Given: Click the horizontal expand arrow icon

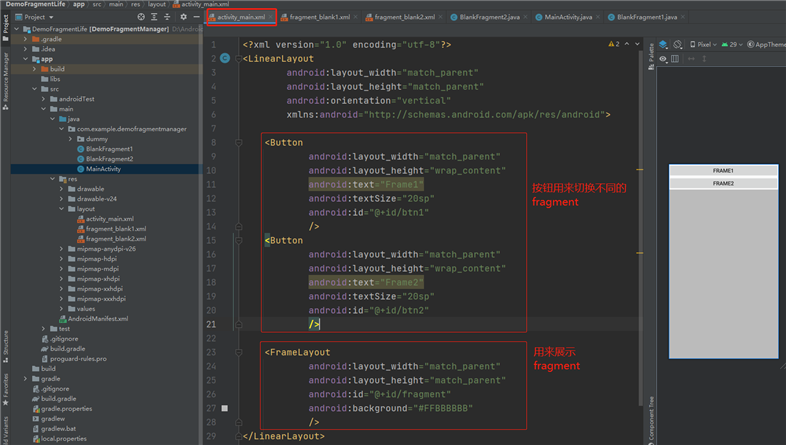Looking at the screenshot, I should pyautogui.click(x=691, y=59).
